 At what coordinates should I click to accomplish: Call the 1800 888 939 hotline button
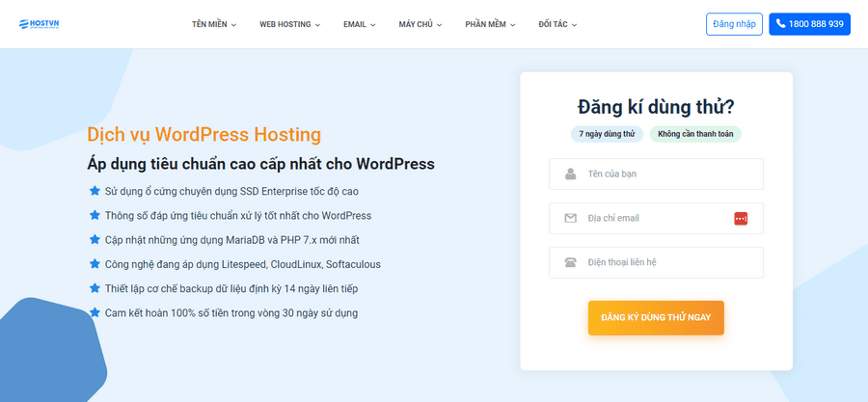809,24
